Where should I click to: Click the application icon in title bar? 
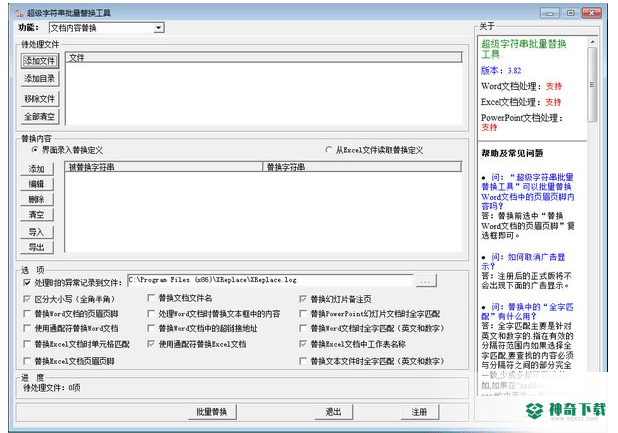pyautogui.click(x=19, y=13)
